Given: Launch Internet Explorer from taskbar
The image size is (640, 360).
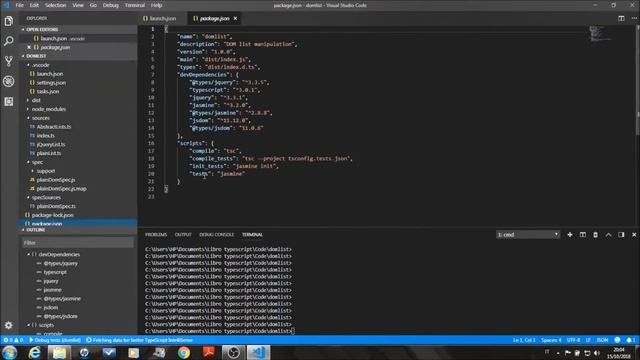Looking at the screenshot, I should click(x=35, y=353).
